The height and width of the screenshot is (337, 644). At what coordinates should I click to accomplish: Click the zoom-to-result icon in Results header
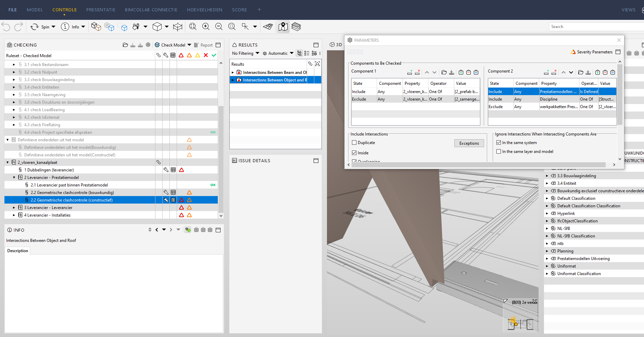click(x=317, y=64)
